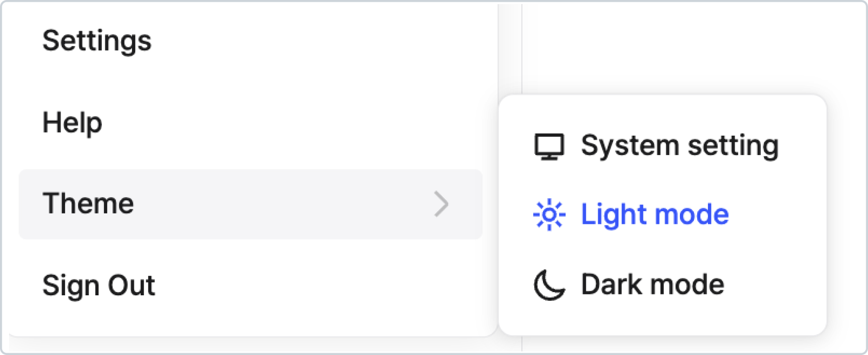Click the sun icon beside Light mode
868x355 pixels.
pos(549,215)
